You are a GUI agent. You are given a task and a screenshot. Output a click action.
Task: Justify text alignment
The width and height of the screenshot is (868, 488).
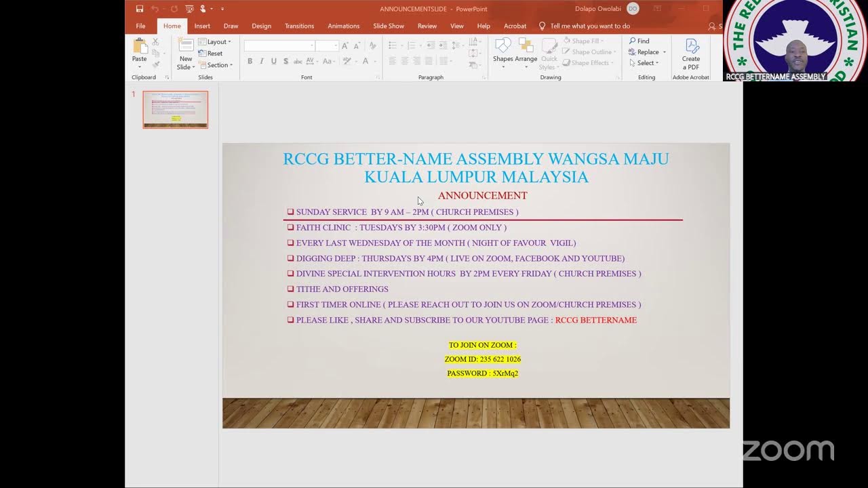(x=428, y=61)
